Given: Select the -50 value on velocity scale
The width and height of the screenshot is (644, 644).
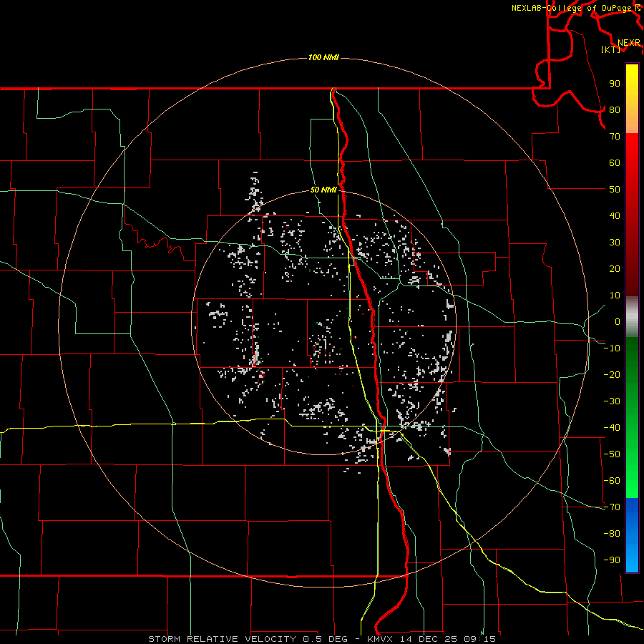Looking at the screenshot, I should (612, 454).
